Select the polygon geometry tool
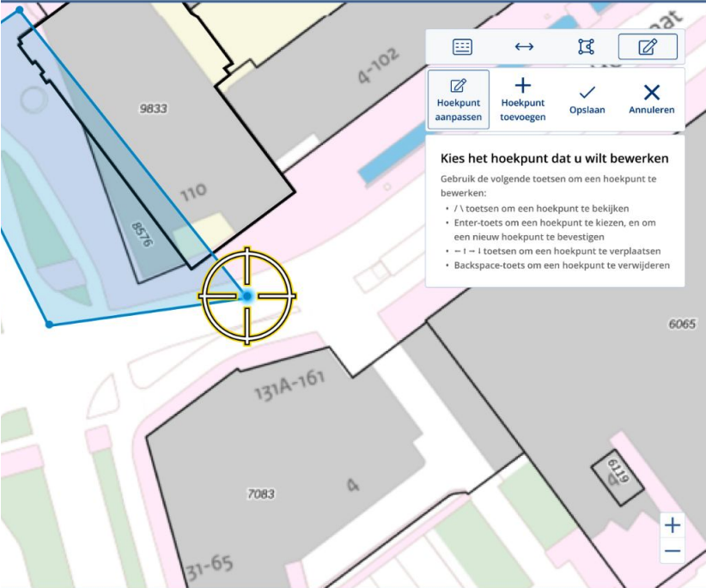Image resolution: width=706 pixels, height=588 pixels. [x=586, y=46]
